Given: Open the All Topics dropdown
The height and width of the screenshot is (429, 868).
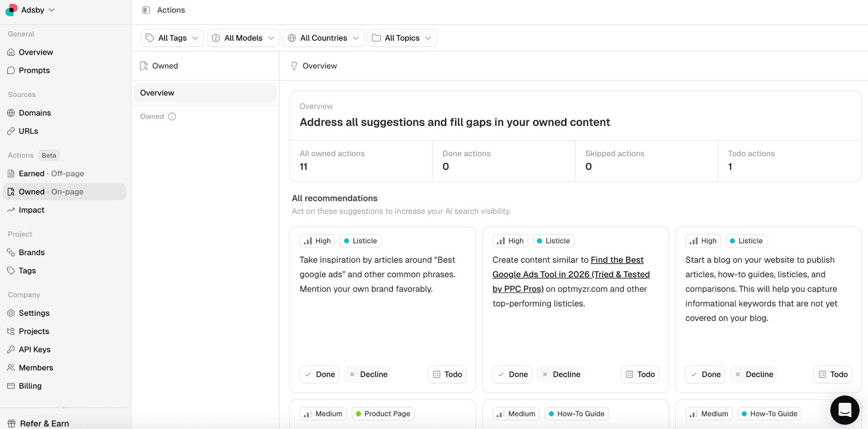Looking at the screenshot, I should click(x=402, y=38).
